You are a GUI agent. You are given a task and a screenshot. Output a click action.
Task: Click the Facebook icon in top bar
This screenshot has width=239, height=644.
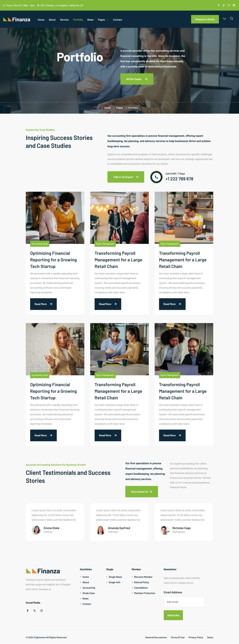(x=218, y=5)
